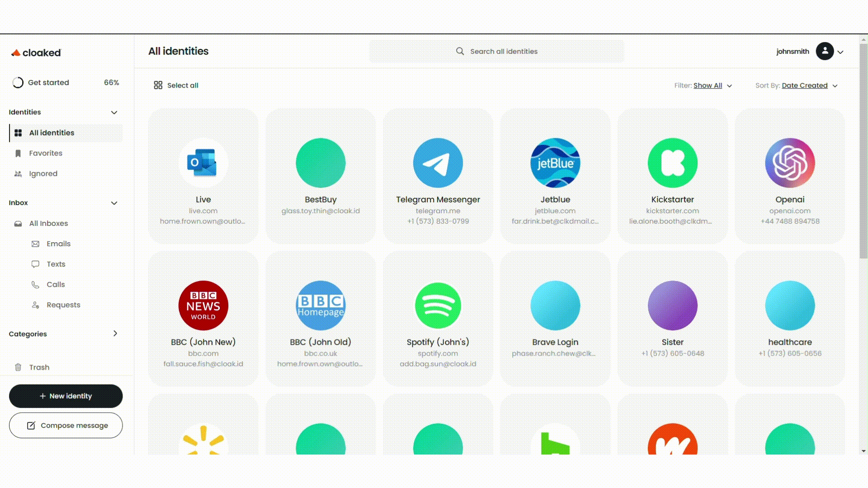Click the New identity button
Viewport: 868px width, 488px height.
tap(66, 396)
